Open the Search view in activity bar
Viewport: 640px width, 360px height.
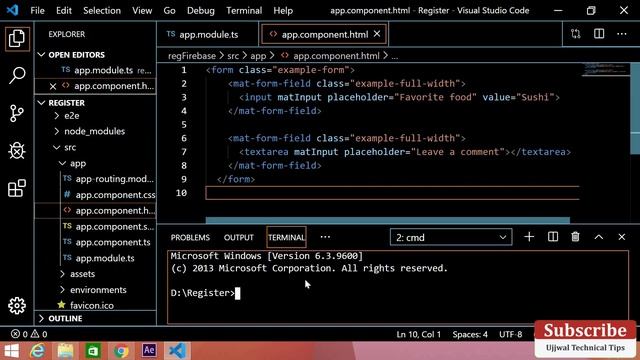(17, 76)
